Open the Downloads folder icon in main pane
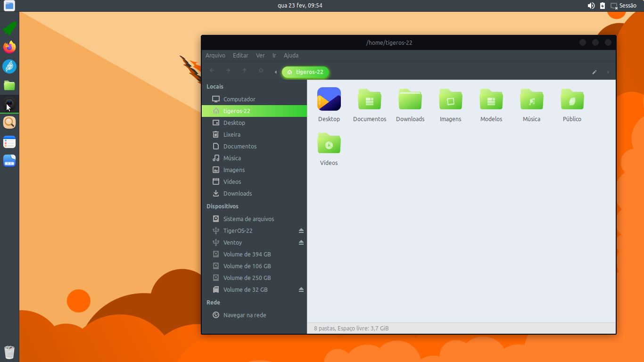Image resolution: width=644 pixels, height=362 pixels. (410, 99)
